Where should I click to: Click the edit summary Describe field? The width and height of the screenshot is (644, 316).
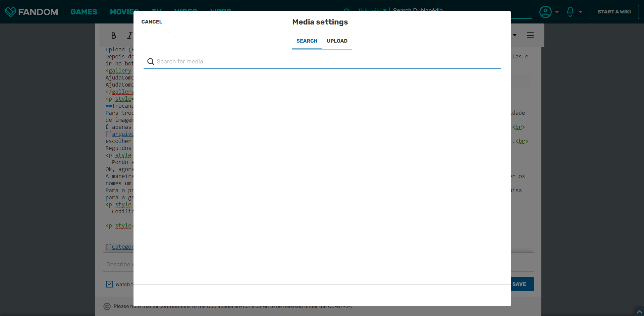click(118, 264)
